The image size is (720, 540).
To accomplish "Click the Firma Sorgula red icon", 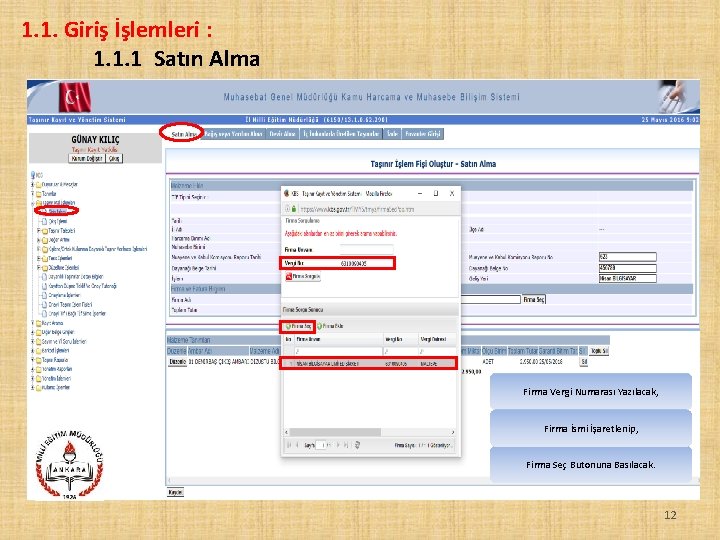I will pyautogui.click(x=289, y=276).
